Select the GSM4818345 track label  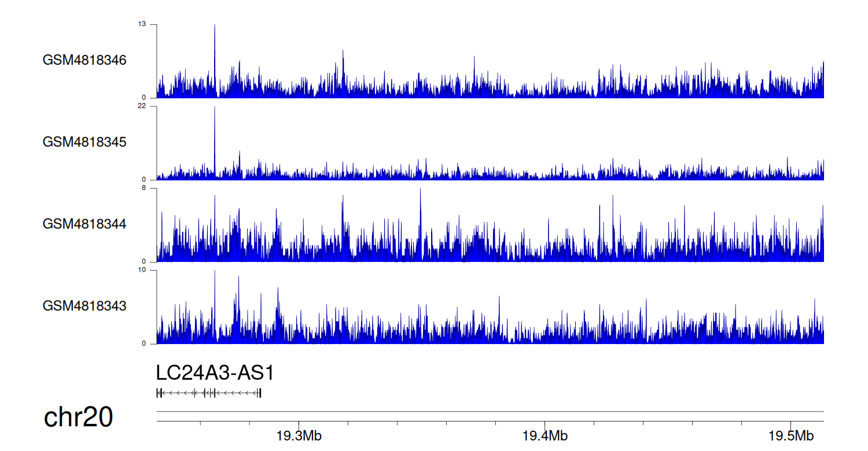tap(84, 142)
